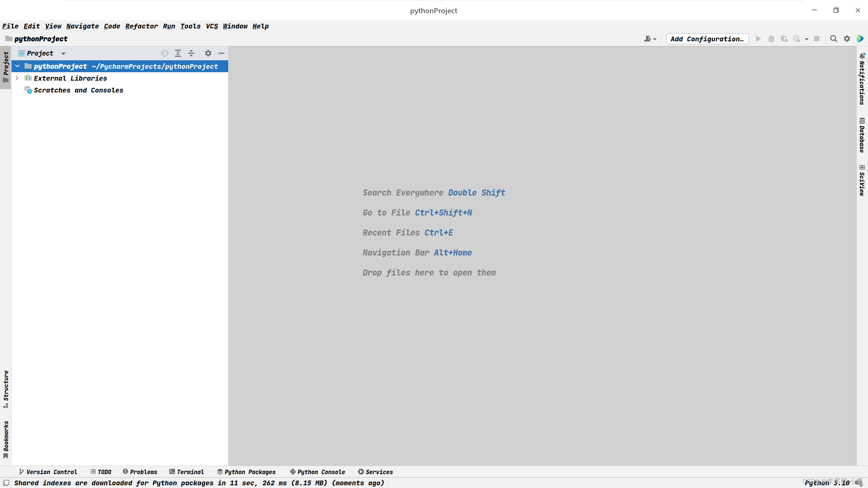Click the shared indexes status message
Viewport: 868px width, 488px height.
199,483
